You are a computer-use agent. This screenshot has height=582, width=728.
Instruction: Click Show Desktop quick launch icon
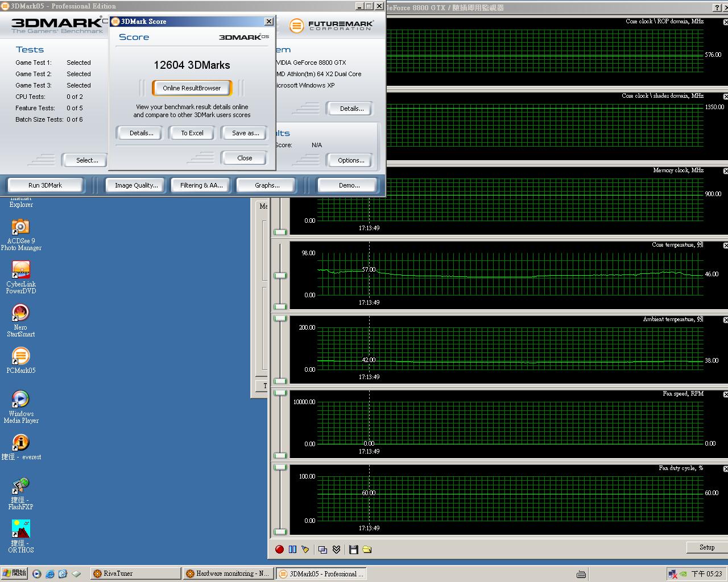tap(76, 574)
